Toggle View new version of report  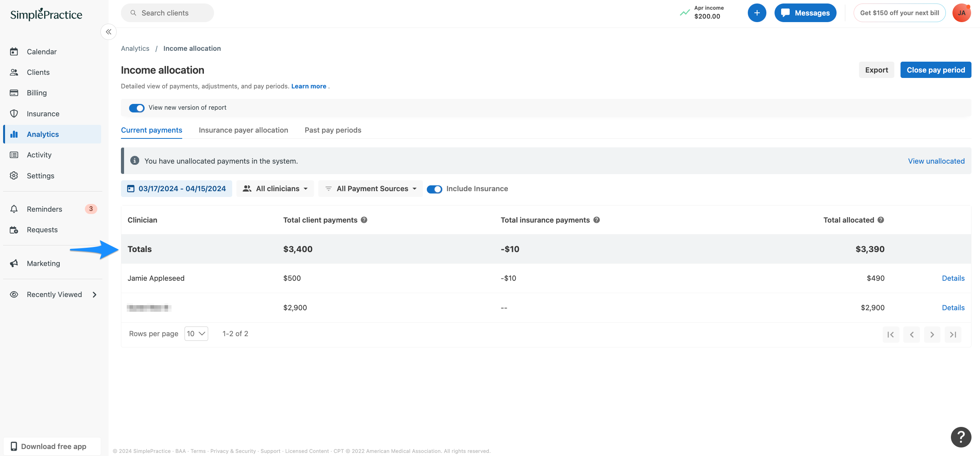(x=136, y=108)
